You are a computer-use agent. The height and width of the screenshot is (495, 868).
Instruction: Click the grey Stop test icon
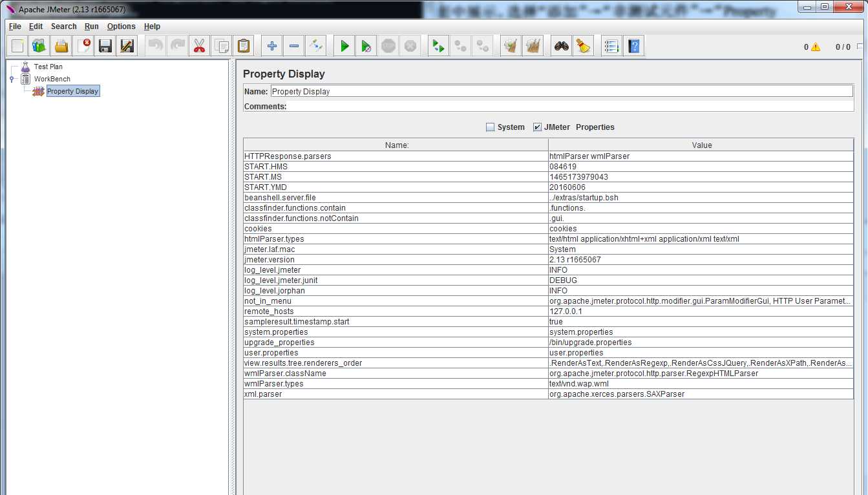click(x=388, y=46)
